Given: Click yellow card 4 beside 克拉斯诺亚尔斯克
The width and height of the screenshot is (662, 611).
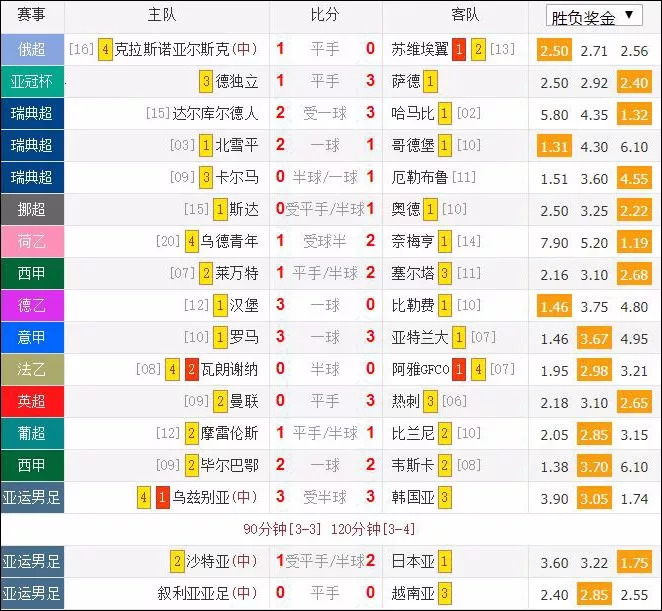Looking at the screenshot, I should (105, 49).
